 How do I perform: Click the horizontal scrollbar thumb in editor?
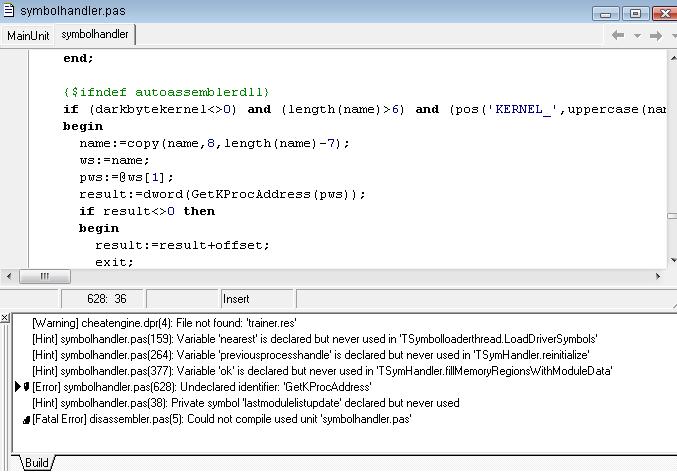[x=43, y=276]
